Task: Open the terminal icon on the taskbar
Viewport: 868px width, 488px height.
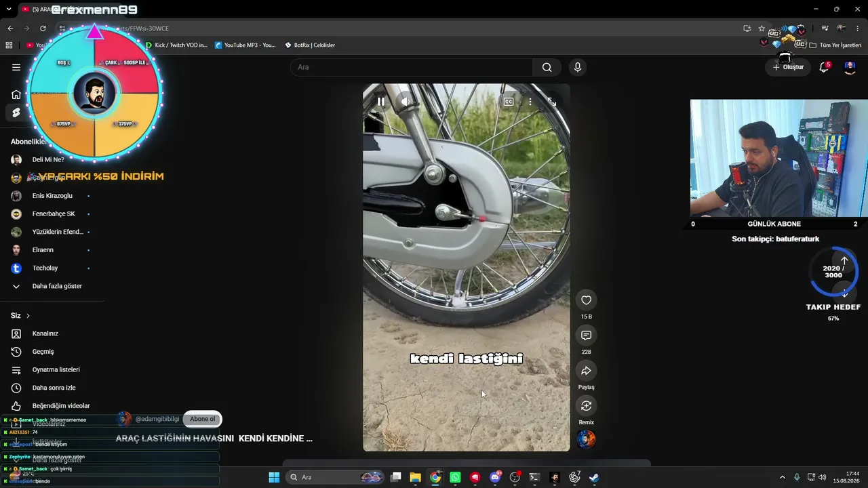Action: pos(534,477)
